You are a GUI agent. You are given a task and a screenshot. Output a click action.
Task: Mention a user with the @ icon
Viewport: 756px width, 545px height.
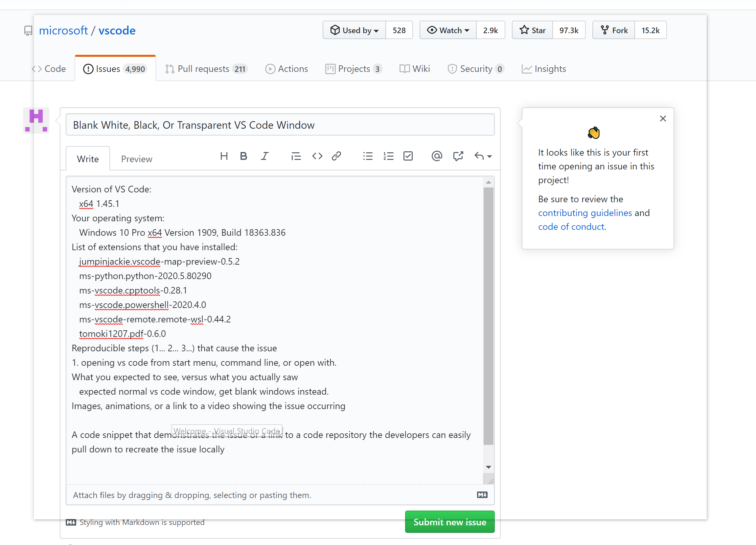click(x=437, y=156)
